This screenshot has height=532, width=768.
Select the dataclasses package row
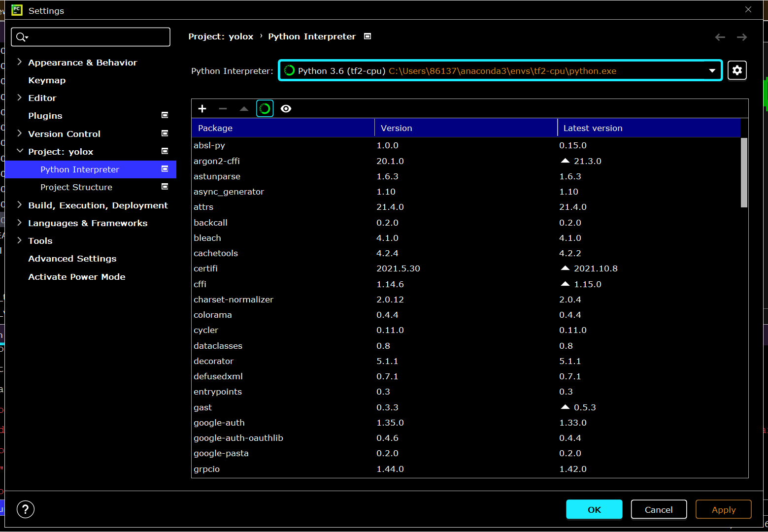point(466,346)
